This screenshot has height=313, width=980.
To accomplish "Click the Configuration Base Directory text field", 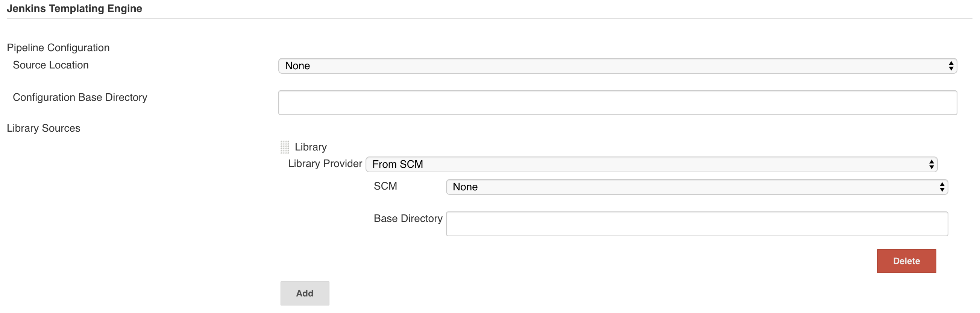I will pyautogui.click(x=617, y=103).
